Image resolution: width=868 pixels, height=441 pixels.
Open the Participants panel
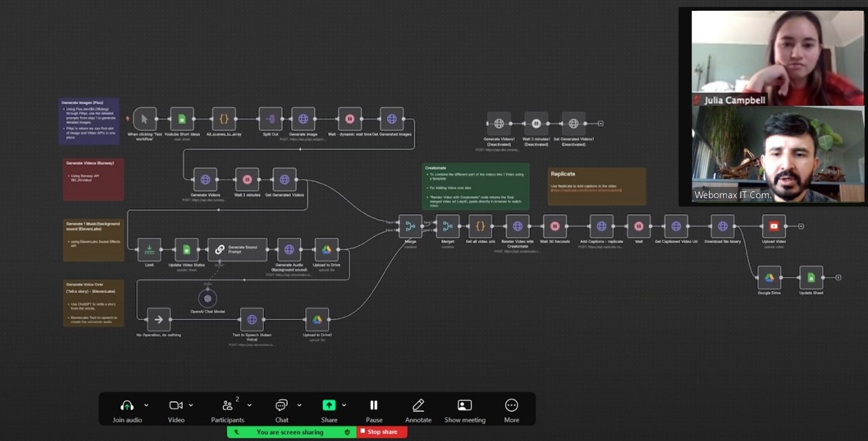click(x=228, y=405)
